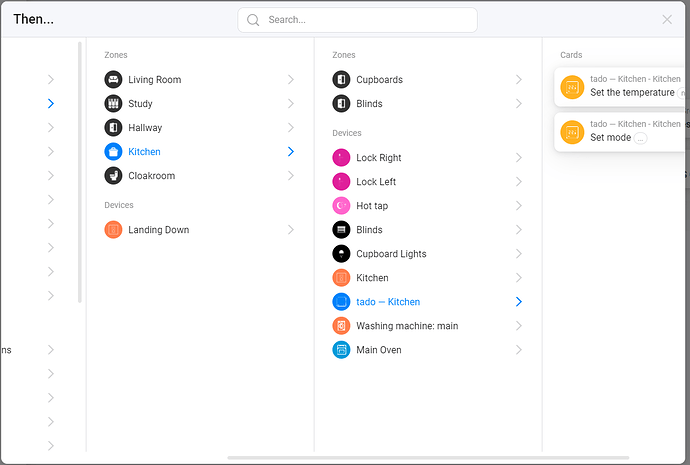Select the Cupboards zone label
Screen dimensions: 690x465
(379, 80)
